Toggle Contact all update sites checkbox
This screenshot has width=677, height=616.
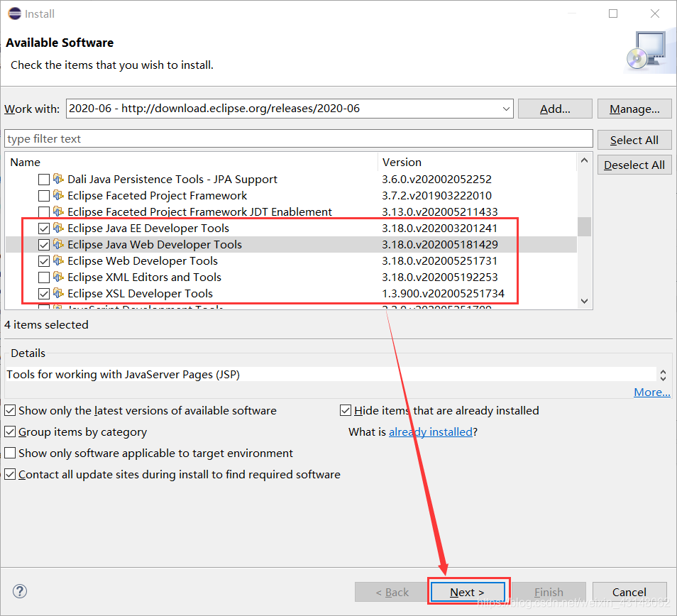[x=10, y=474]
